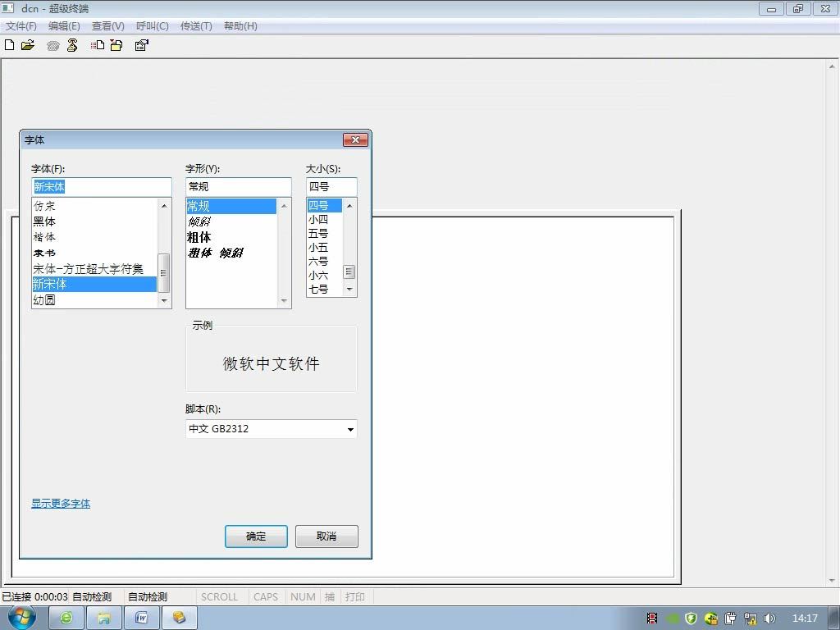Click the volume speaker tray icon
The height and width of the screenshot is (630, 840).
coord(769,619)
